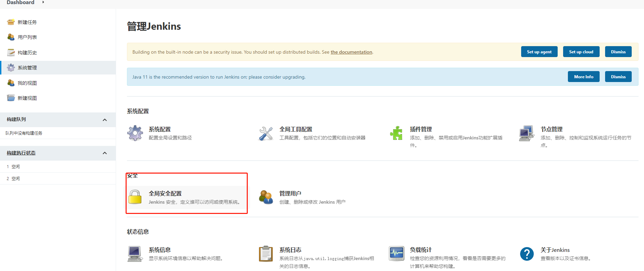
Task: Open the Dashboard breadcrumb arrow menu
Action: tap(43, 2)
